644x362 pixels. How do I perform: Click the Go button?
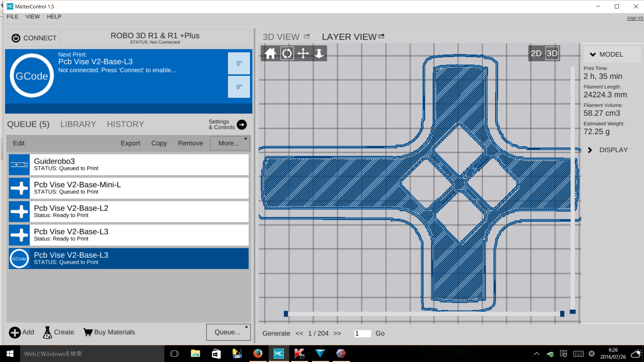[380, 334]
